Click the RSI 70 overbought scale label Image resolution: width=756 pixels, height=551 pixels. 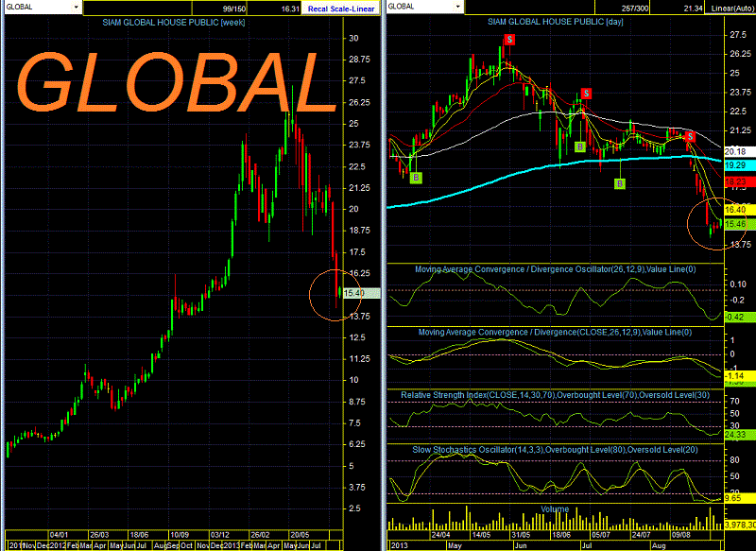[735, 401]
